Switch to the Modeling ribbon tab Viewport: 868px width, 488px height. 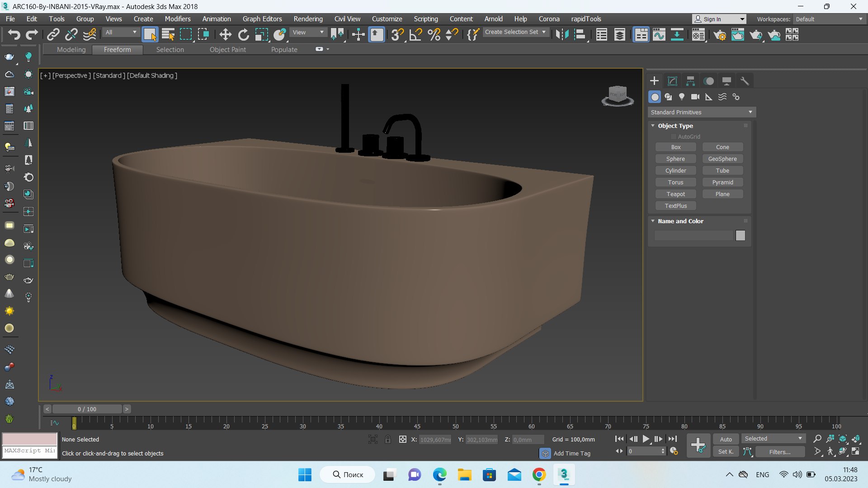point(71,50)
